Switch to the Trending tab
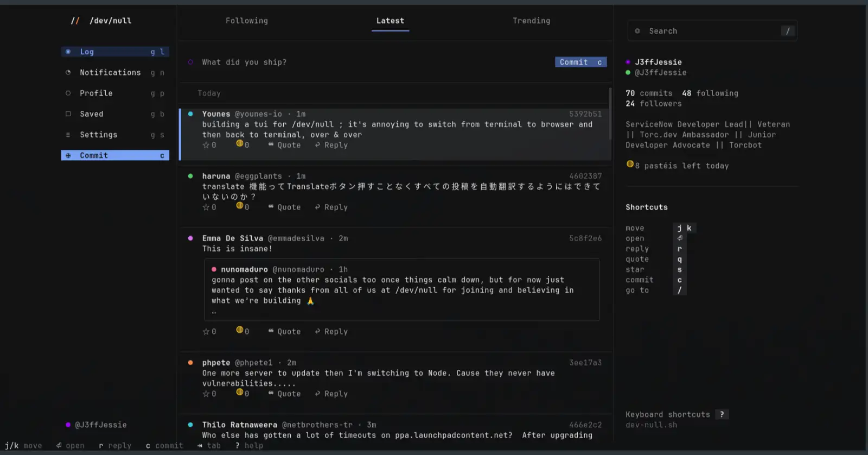Screen dimensions: 868x455 pos(532,21)
